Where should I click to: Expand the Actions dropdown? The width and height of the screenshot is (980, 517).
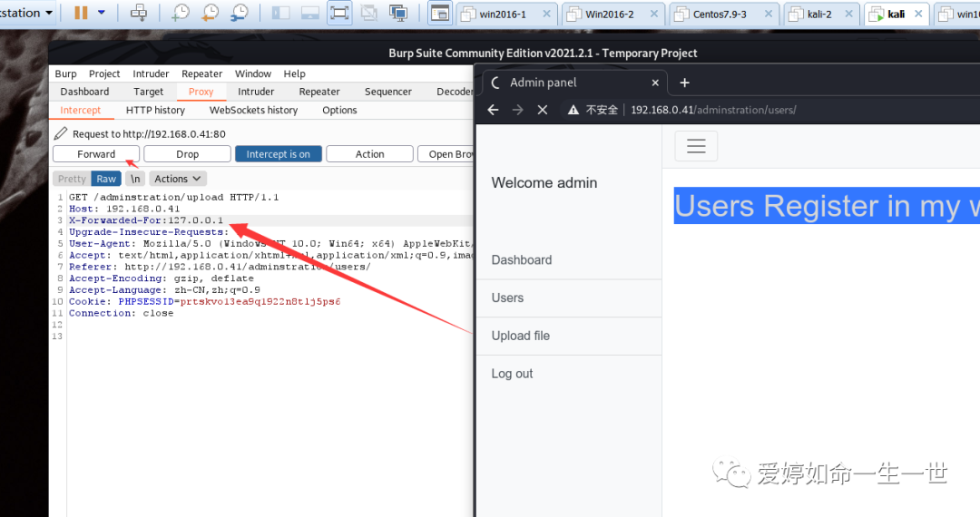[x=178, y=179]
